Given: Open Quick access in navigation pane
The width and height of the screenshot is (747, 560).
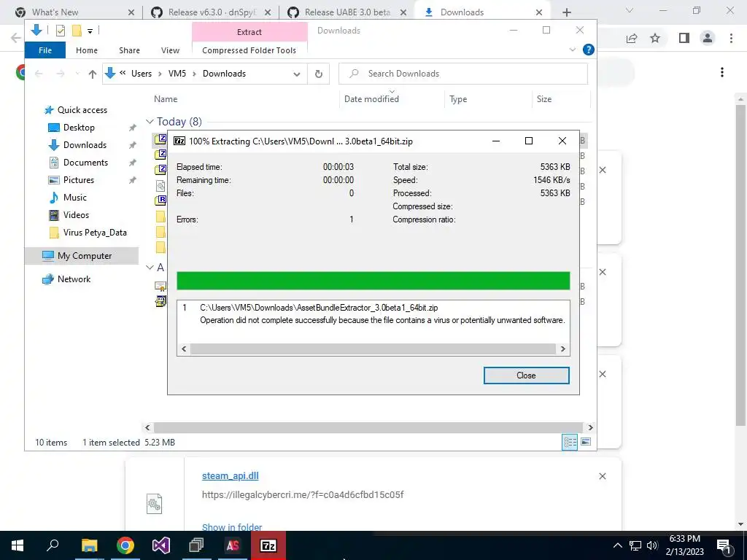Looking at the screenshot, I should (82, 110).
